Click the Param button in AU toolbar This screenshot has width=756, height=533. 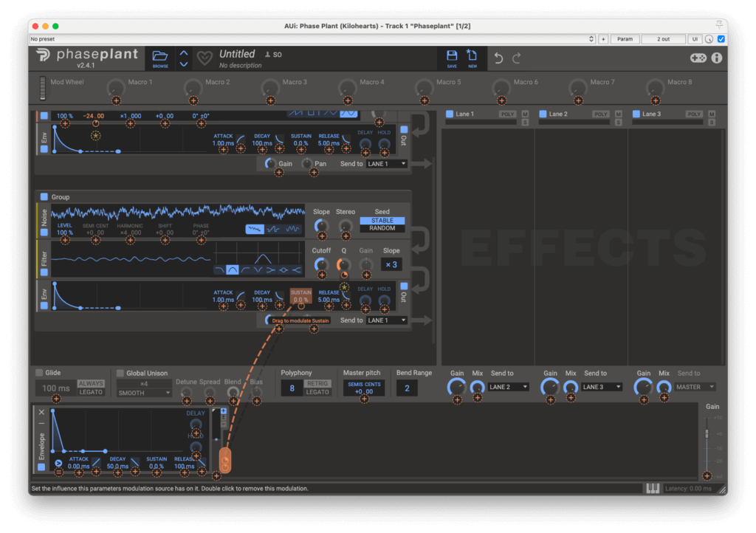coord(625,39)
